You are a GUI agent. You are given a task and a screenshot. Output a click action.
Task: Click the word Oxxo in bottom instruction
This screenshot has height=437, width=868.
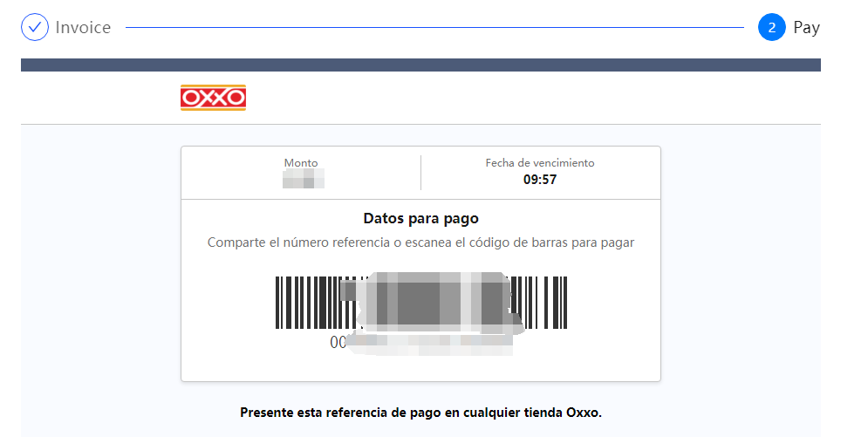click(583, 413)
